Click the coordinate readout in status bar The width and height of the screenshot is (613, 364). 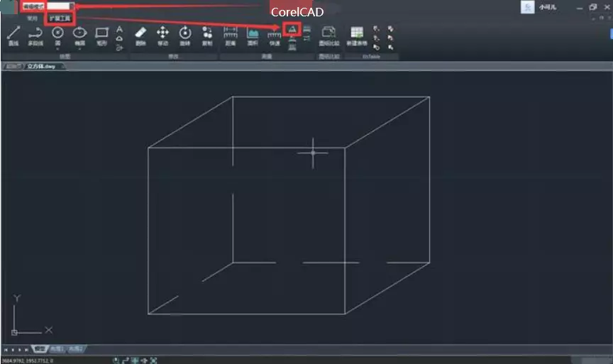tap(28, 360)
